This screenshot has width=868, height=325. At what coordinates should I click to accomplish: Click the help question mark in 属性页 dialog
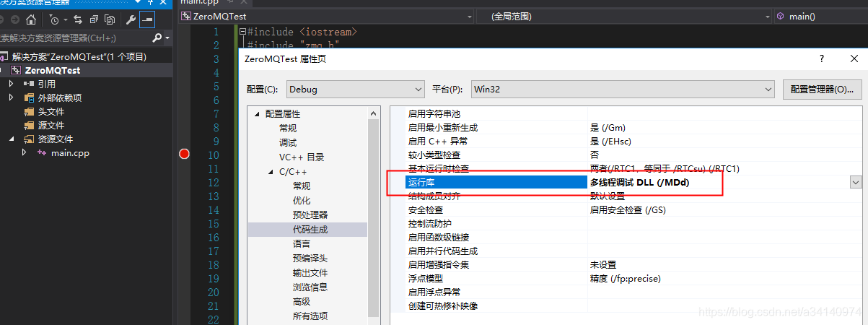[822, 58]
